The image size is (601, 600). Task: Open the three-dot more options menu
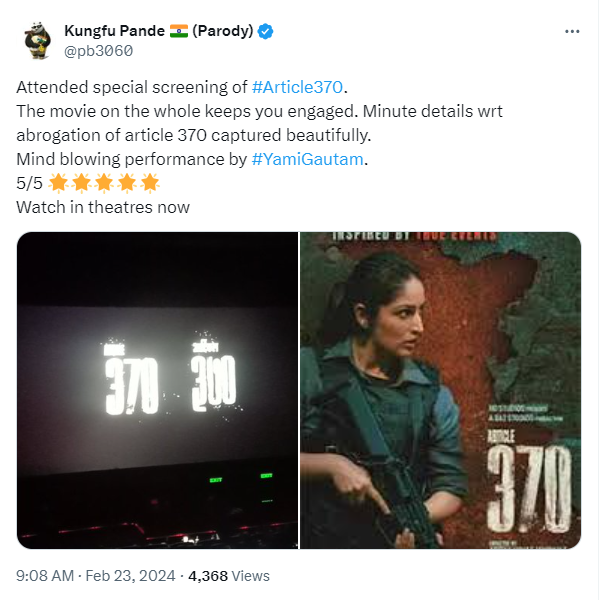[572, 31]
